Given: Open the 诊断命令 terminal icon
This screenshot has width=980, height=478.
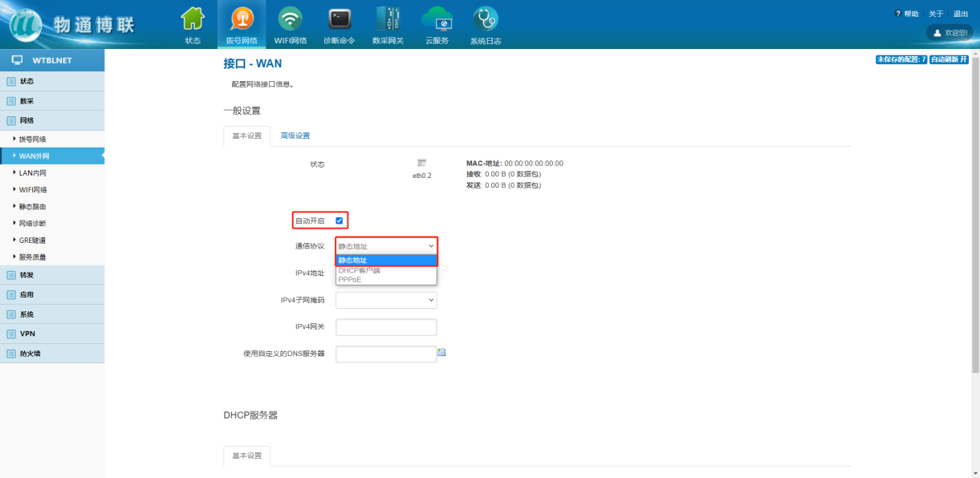Looking at the screenshot, I should point(339,19).
